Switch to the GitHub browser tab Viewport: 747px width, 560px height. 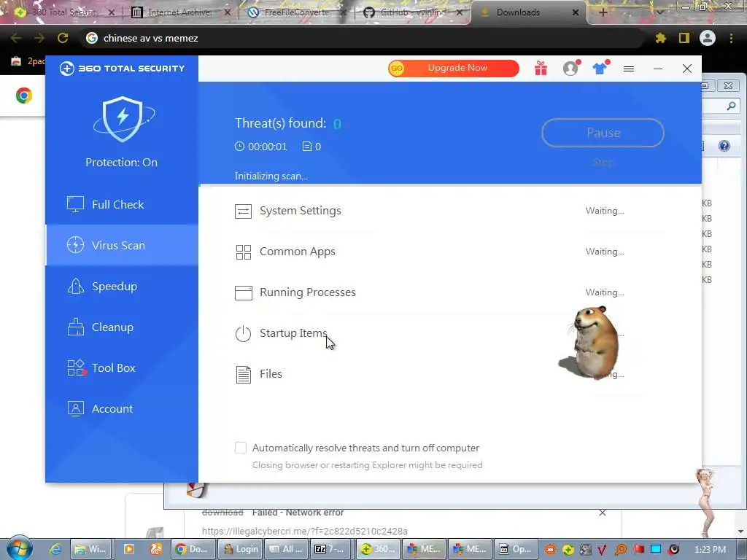point(413,12)
